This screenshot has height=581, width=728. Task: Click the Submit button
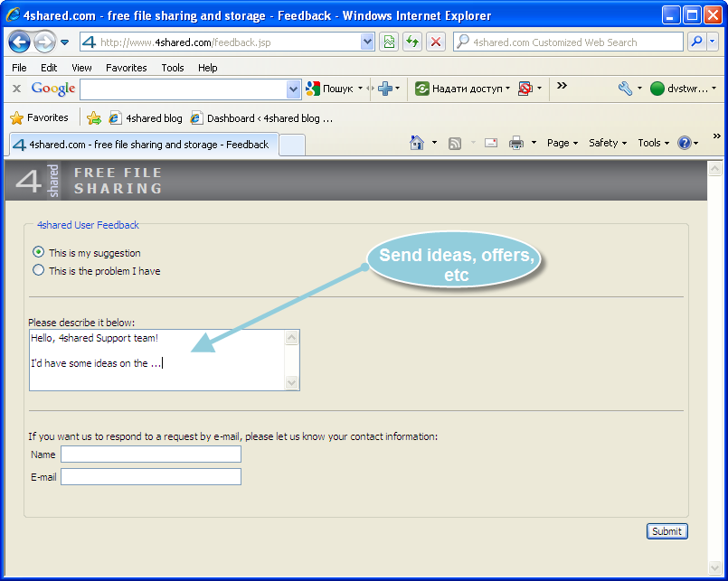tap(667, 531)
